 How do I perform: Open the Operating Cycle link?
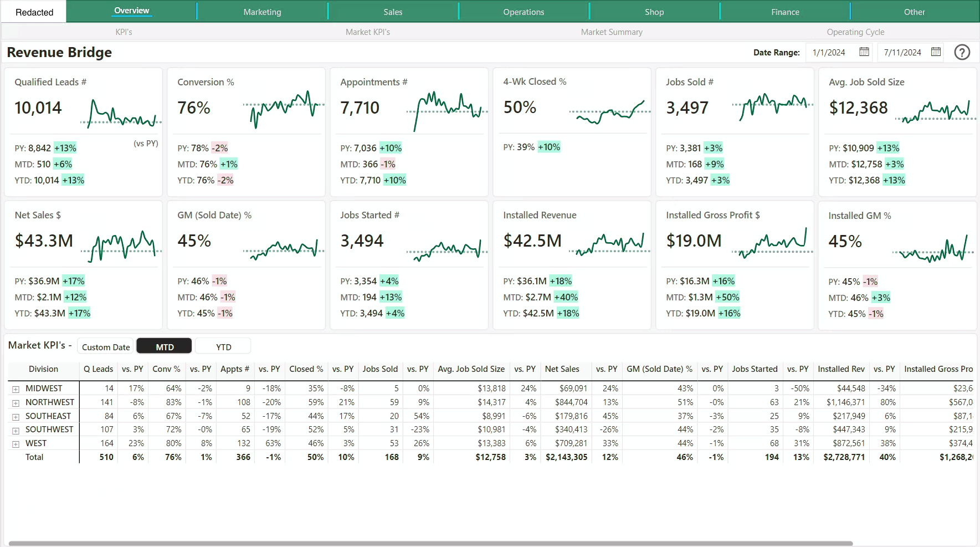(855, 32)
